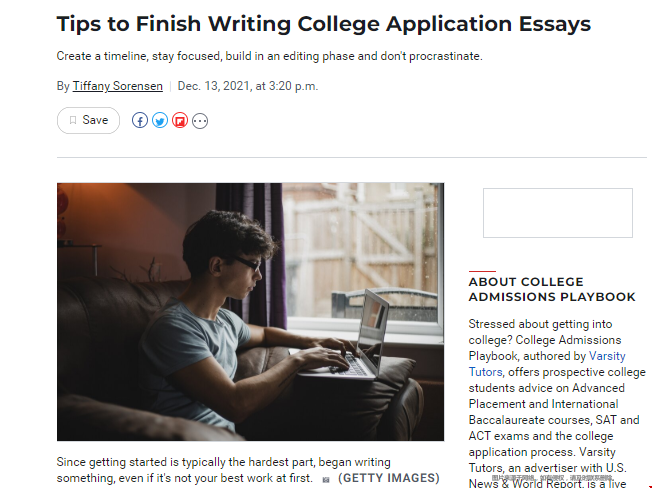Click the small watermark text at the bottom right

(x=552, y=478)
